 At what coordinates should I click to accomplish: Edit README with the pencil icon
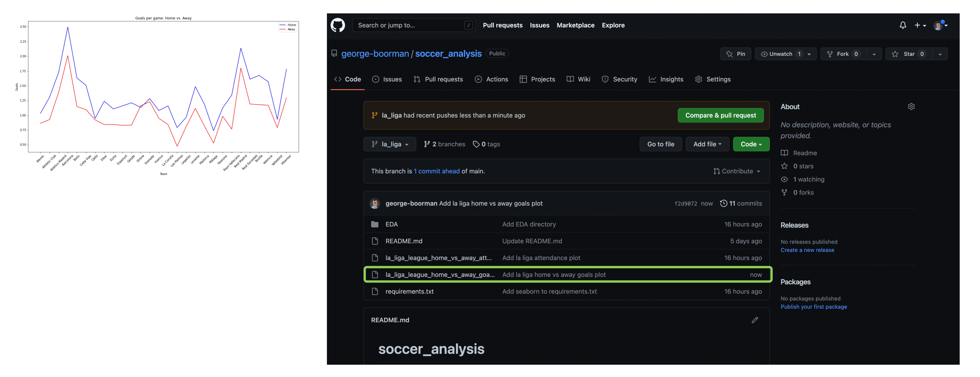pyautogui.click(x=754, y=320)
